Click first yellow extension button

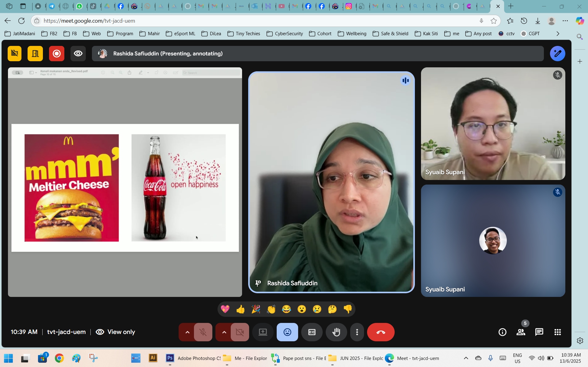[x=14, y=54]
